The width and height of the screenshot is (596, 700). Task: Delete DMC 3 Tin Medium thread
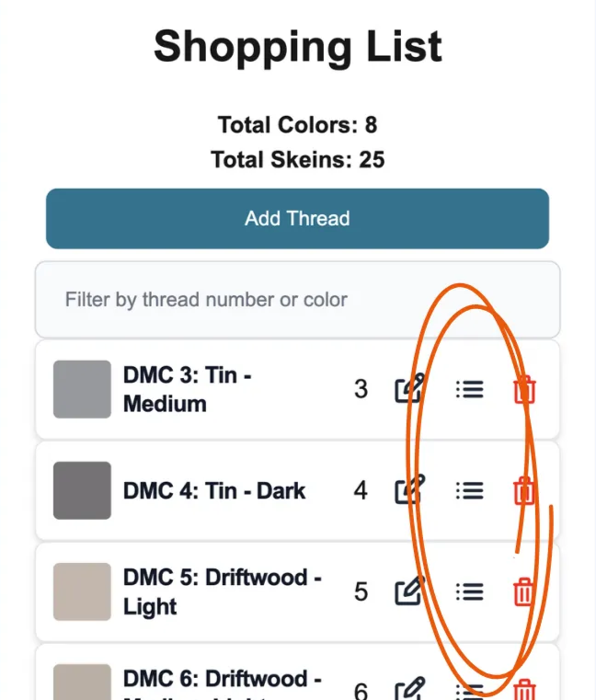523,389
